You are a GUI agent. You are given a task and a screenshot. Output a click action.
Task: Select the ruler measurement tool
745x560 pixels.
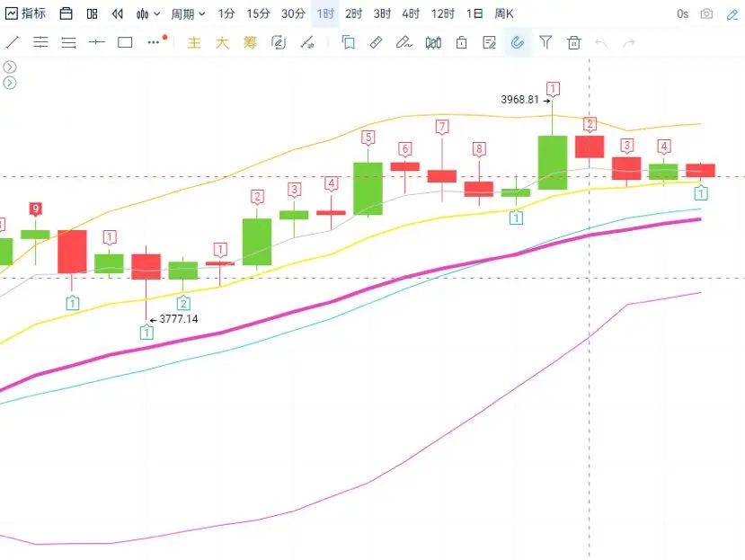coord(376,43)
